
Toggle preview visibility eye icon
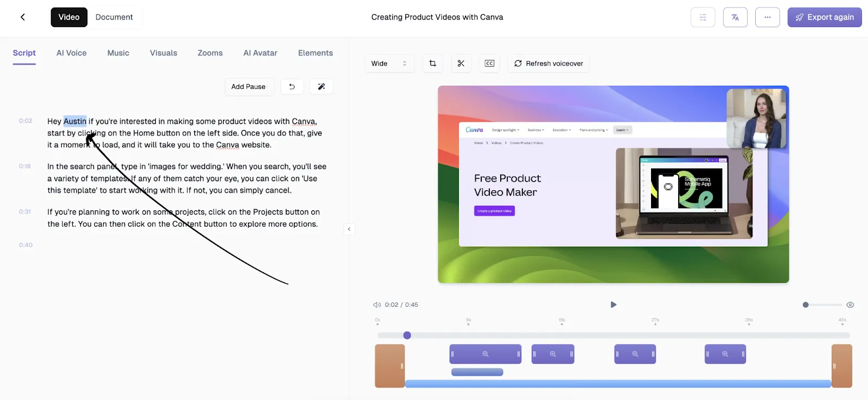[x=850, y=305]
